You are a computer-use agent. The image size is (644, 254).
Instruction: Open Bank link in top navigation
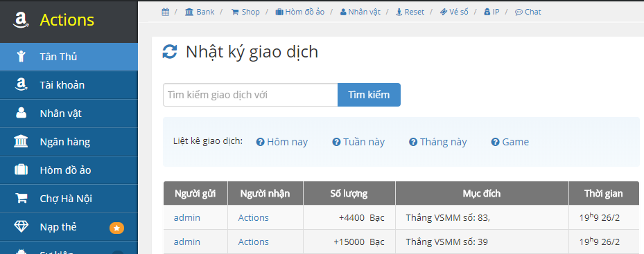click(x=200, y=12)
